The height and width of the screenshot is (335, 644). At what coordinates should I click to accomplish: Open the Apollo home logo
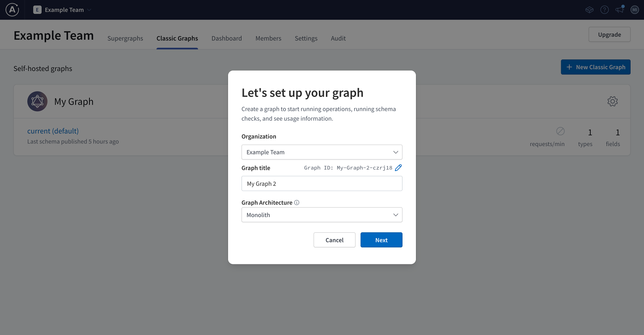coord(12,9)
